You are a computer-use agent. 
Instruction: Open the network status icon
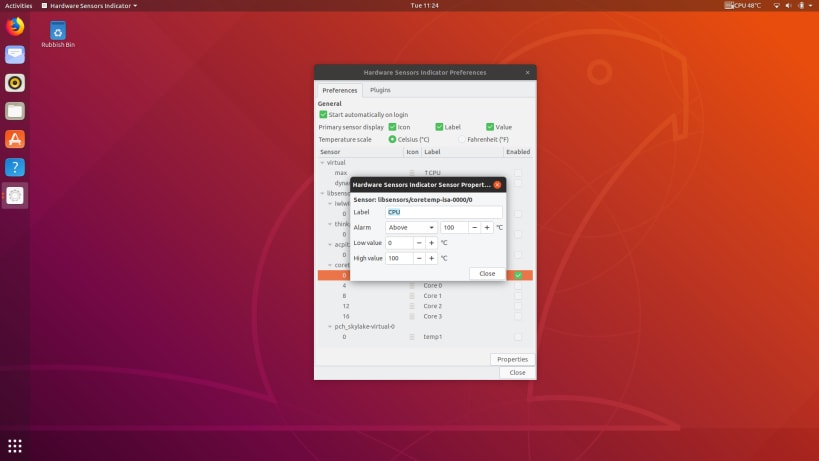[x=777, y=5]
